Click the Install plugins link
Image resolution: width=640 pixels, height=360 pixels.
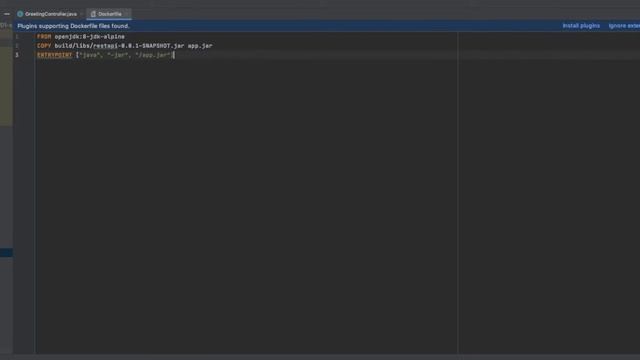[581, 26]
